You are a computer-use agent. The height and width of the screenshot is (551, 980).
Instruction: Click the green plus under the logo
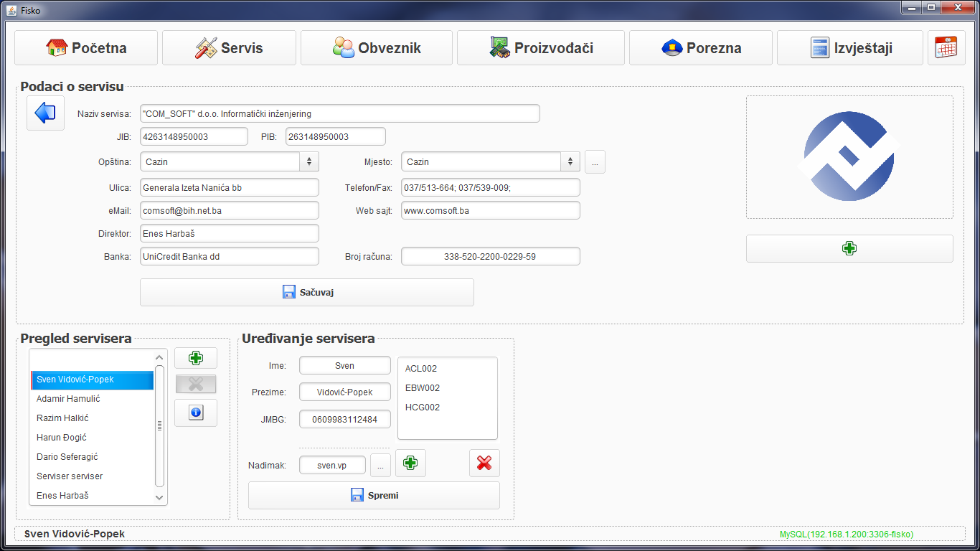tap(849, 248)
